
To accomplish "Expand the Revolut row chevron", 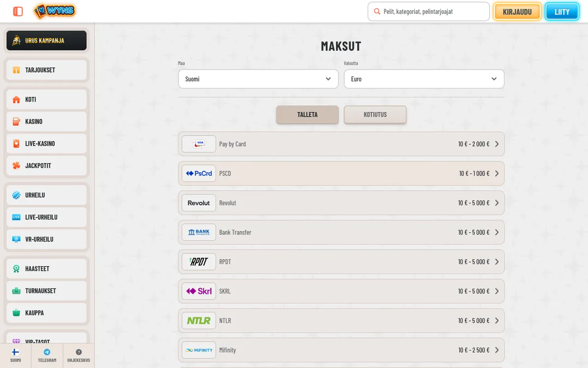I will pos(497,203).
